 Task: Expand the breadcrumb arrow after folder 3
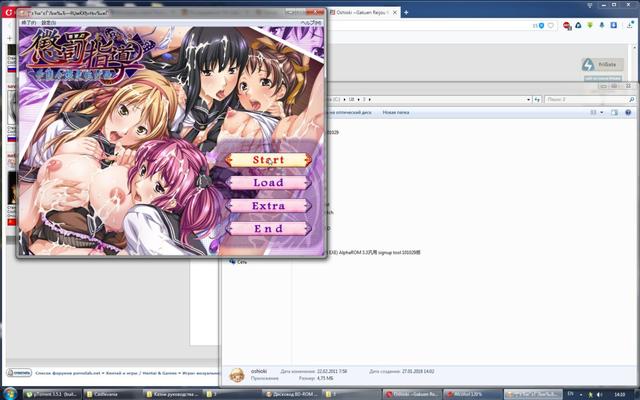click(x=370, y=99)
